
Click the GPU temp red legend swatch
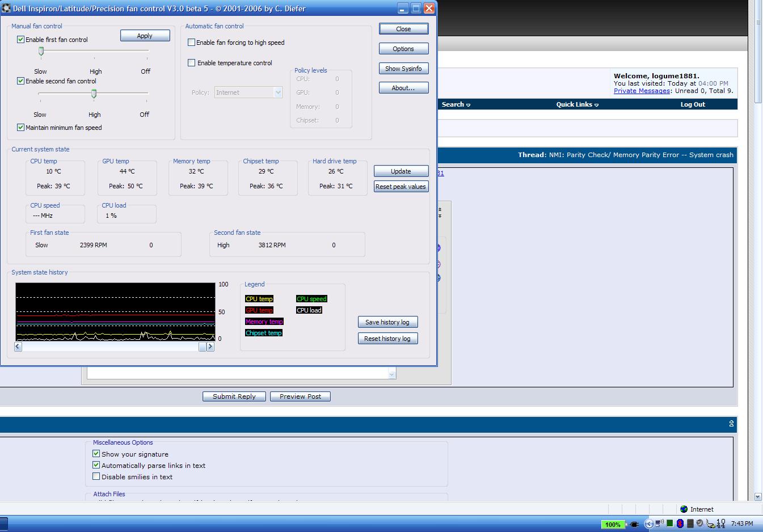click(259, 310)
